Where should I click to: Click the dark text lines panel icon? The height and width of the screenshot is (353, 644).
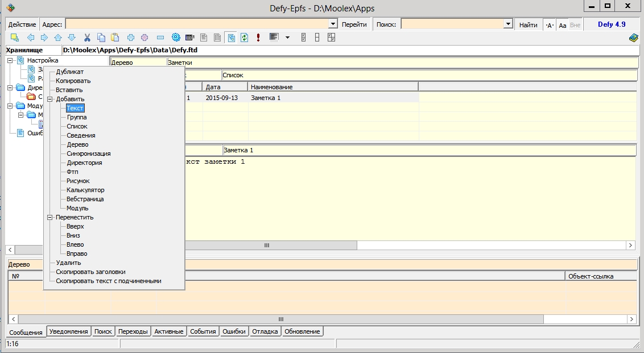[274, 38]
